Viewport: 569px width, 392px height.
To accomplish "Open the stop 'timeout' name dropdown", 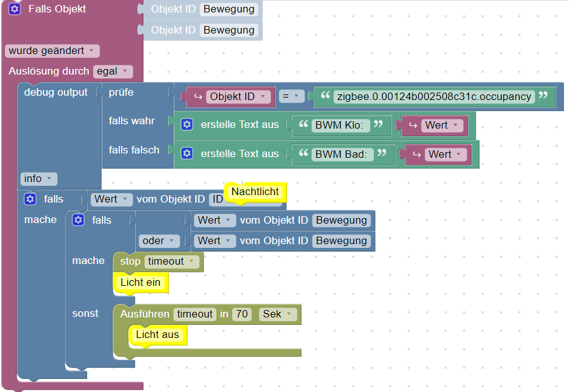I will 172,262.
